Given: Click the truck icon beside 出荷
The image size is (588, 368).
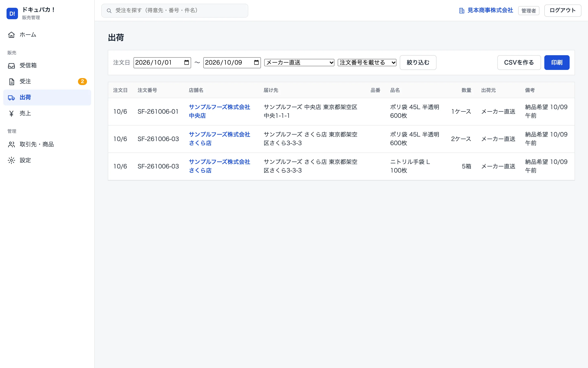Looking at the screenshot, I should (x=11, y=98).
